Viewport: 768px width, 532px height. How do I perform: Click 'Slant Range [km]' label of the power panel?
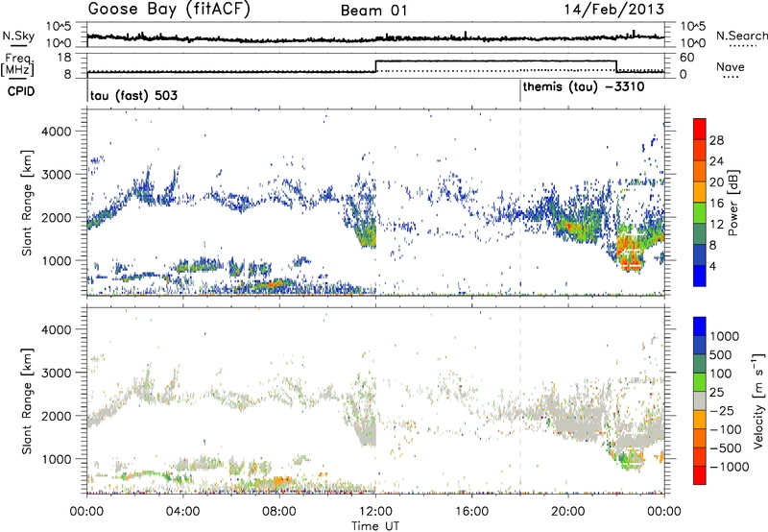27,204
